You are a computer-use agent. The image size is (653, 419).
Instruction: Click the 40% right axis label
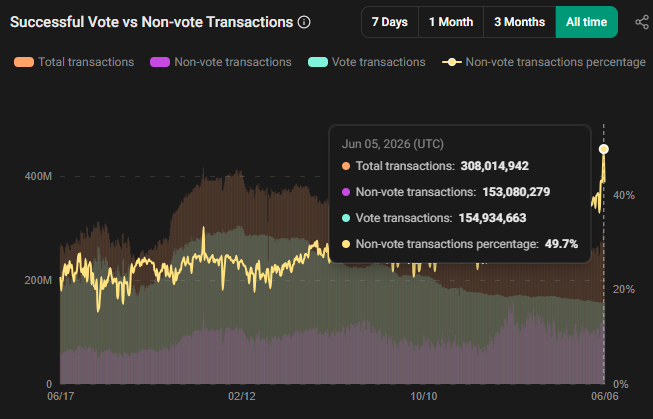click(x=623, y=195)
